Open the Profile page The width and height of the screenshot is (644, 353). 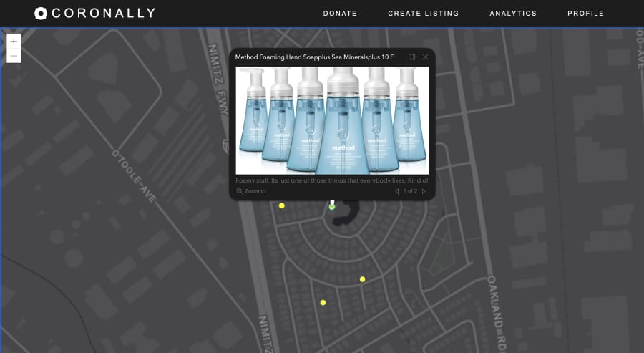click(x=585, y=14)
